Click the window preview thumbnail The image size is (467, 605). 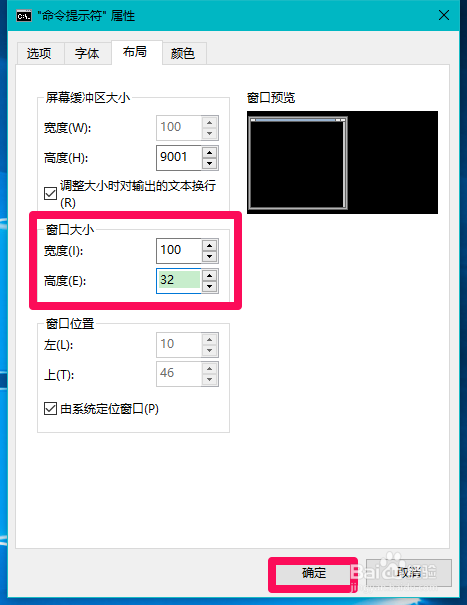342,162
